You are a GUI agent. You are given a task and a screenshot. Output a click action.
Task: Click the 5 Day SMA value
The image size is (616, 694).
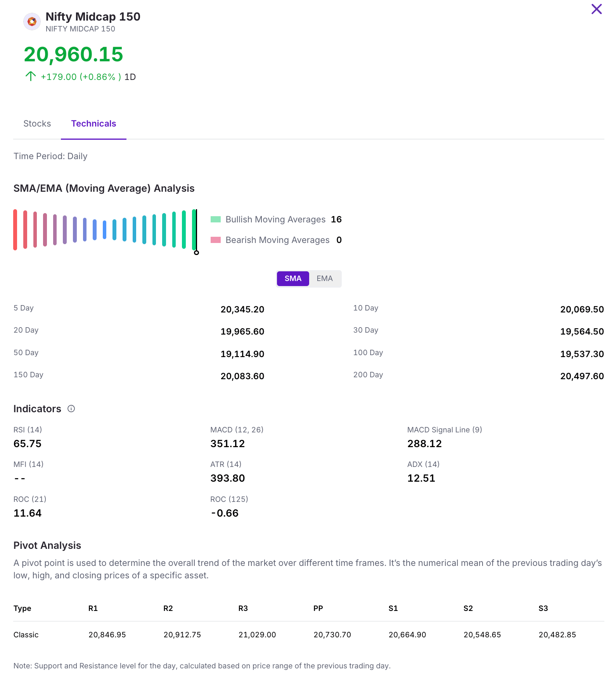click(x=242, y=309)
